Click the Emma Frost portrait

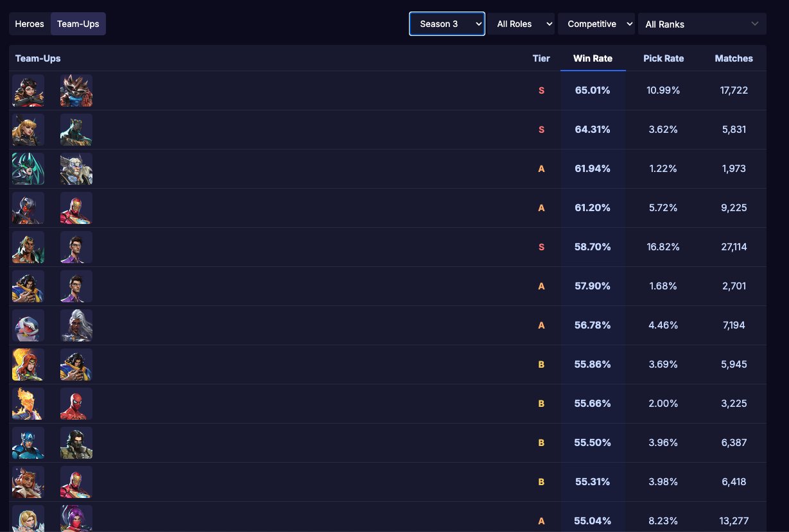[28, 519]
